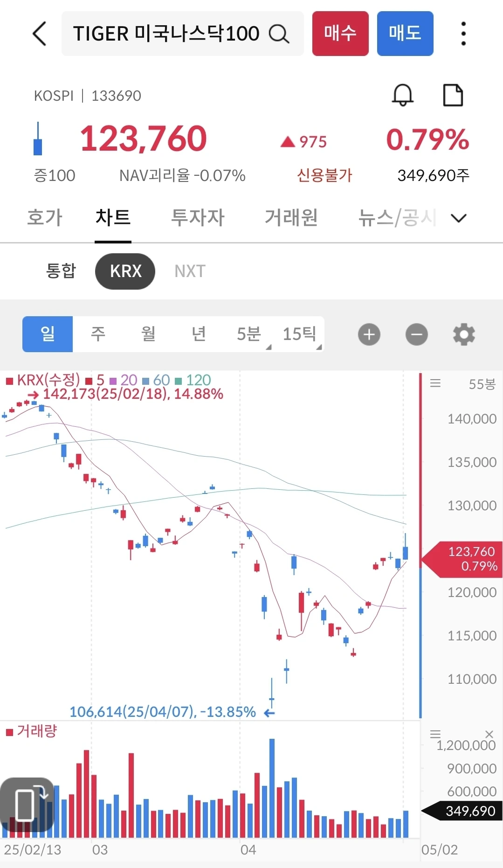Open the memo document icon
The width and height of the screenshot is (503, 868).
[453, 95]
